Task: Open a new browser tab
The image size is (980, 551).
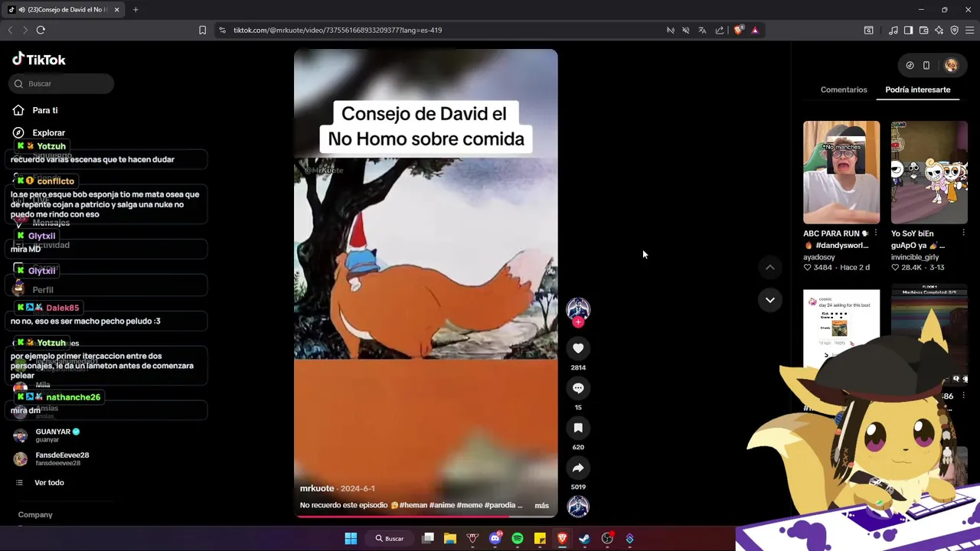Action: (136, 9)
